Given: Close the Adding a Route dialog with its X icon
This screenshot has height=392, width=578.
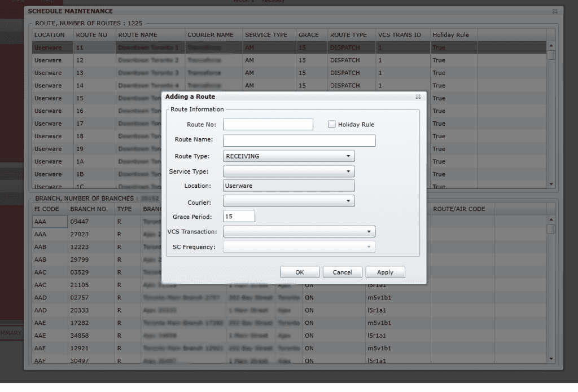Looking at the screenshot, I should pos(418,96).
